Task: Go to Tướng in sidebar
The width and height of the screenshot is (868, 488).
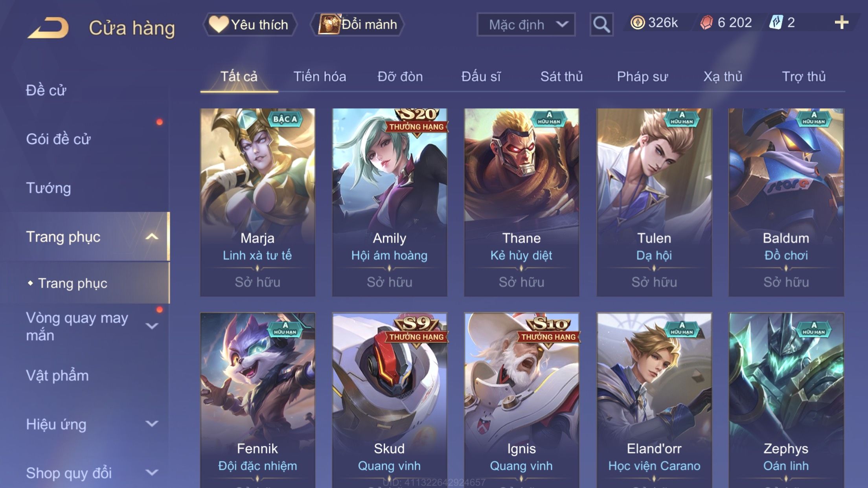Action: [48, 188]
